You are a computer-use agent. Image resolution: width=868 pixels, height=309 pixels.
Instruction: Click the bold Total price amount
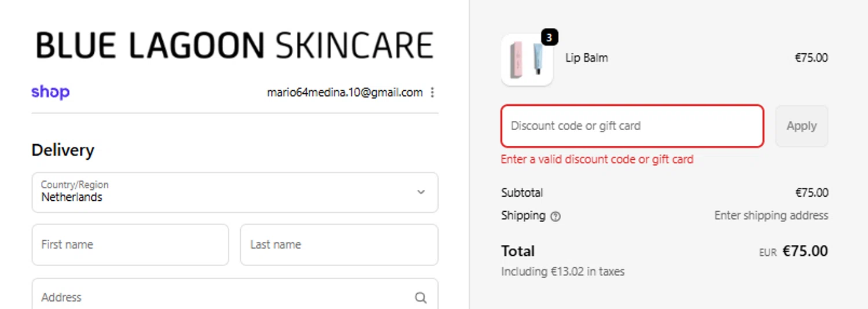805,251
